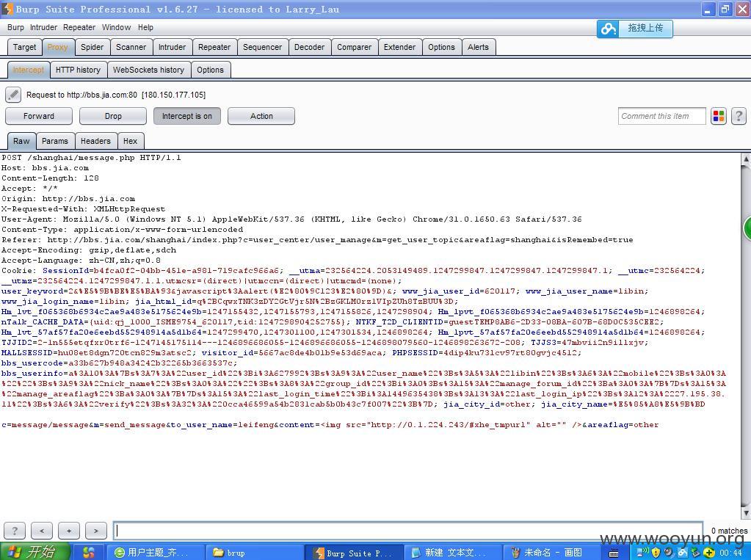Click the help question mark near comment field
This screenshot has width=751, height=560.
tap(739, 116)
